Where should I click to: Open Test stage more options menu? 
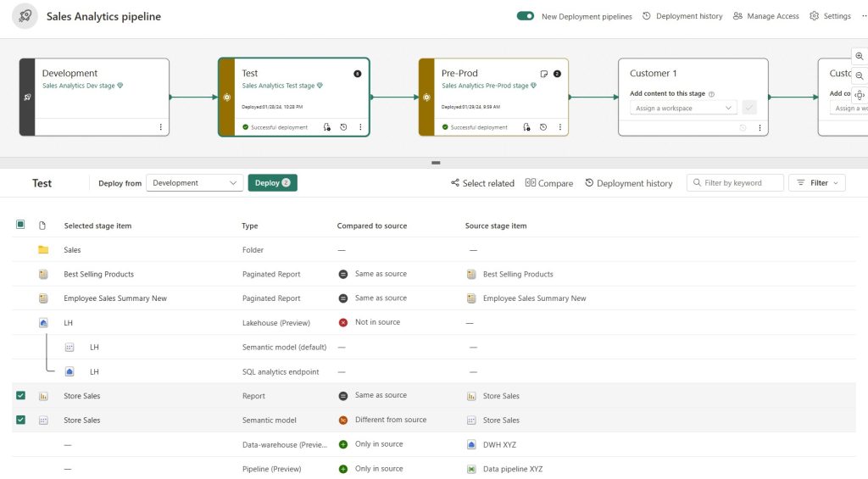tap(360, 127)
